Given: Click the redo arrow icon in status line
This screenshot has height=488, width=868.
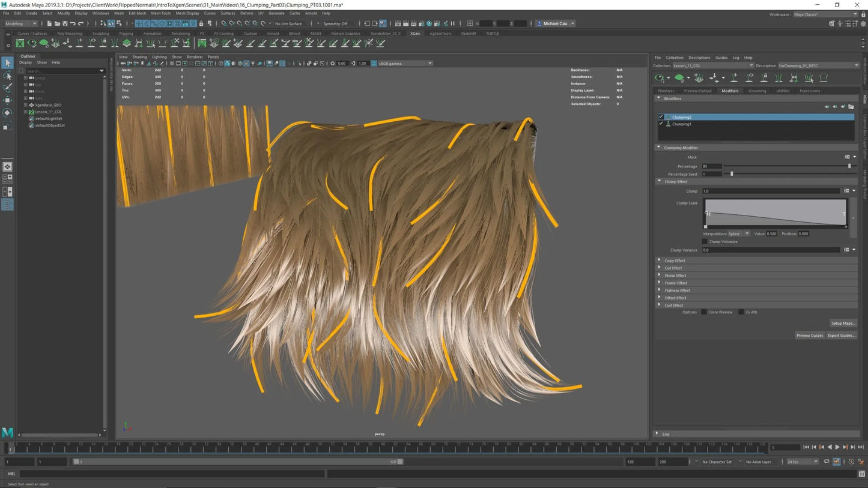Looking at the screenshot, I should pos(80,23).
